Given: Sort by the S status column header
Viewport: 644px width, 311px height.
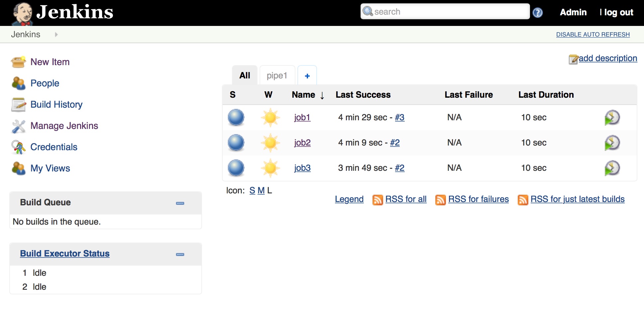Looking at the screenshot, I should pos(233,95).
